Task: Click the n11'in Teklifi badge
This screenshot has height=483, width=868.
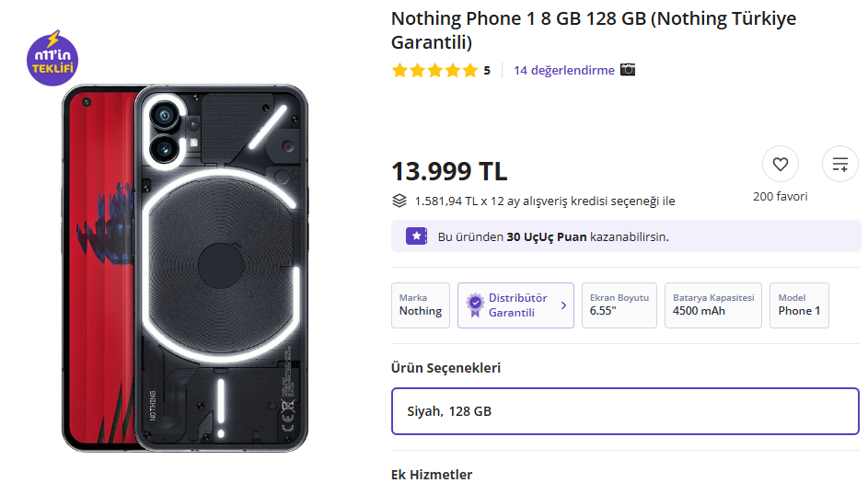Action: pos(52,59)
